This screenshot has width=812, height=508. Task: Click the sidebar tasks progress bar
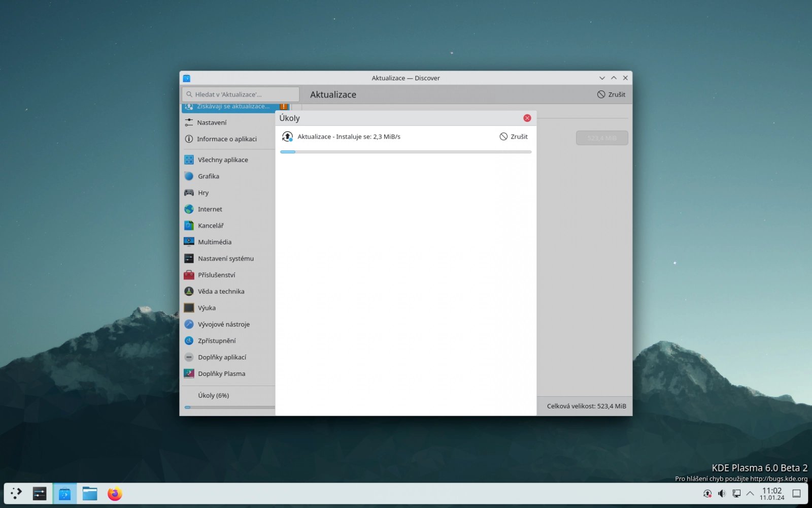[230, 407]
